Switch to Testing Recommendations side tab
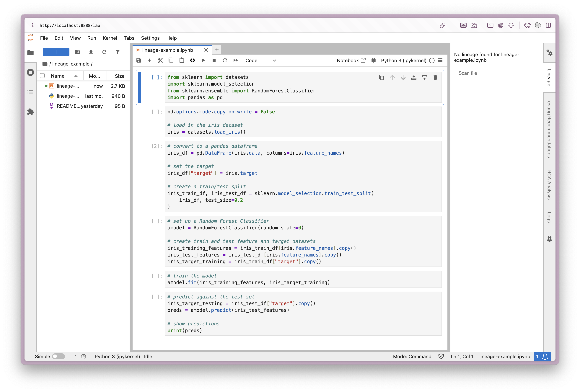 [x=549, y=128]
